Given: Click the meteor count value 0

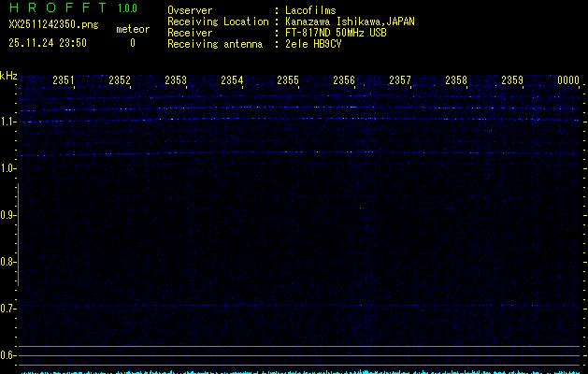Looking at the screenshot, I should point(132,43).
